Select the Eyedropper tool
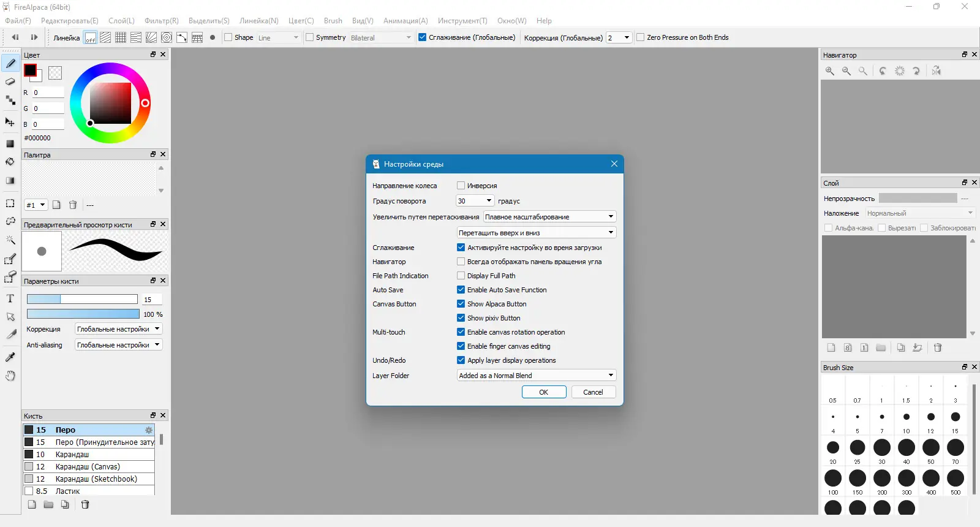Image resolution: width=980 pixels, height=527 pixels. 10,357
